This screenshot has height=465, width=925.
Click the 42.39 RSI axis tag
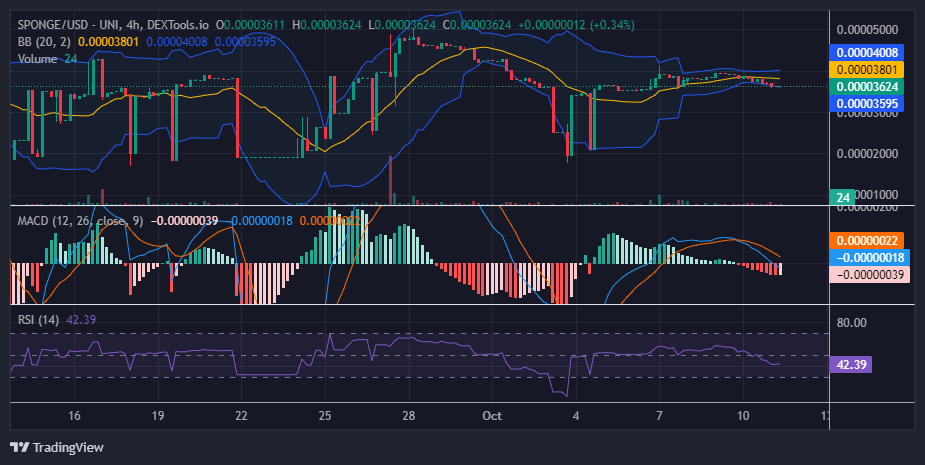coord(851,364)
